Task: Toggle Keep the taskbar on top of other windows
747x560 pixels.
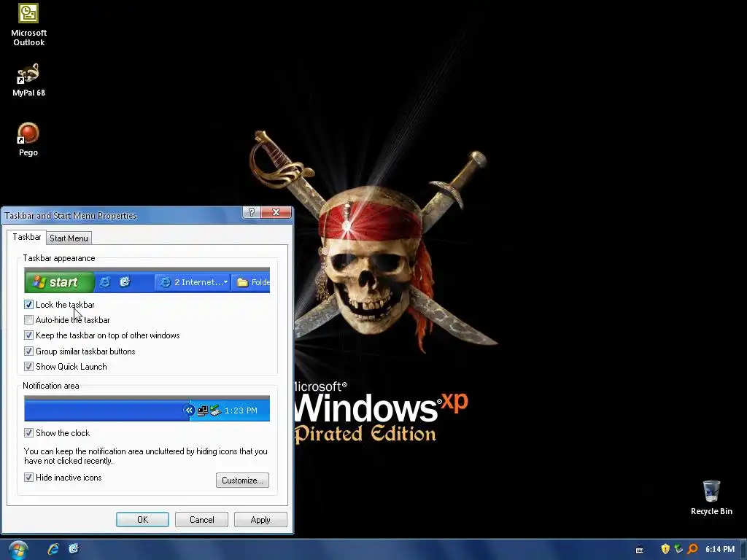Action: (28, 335)
